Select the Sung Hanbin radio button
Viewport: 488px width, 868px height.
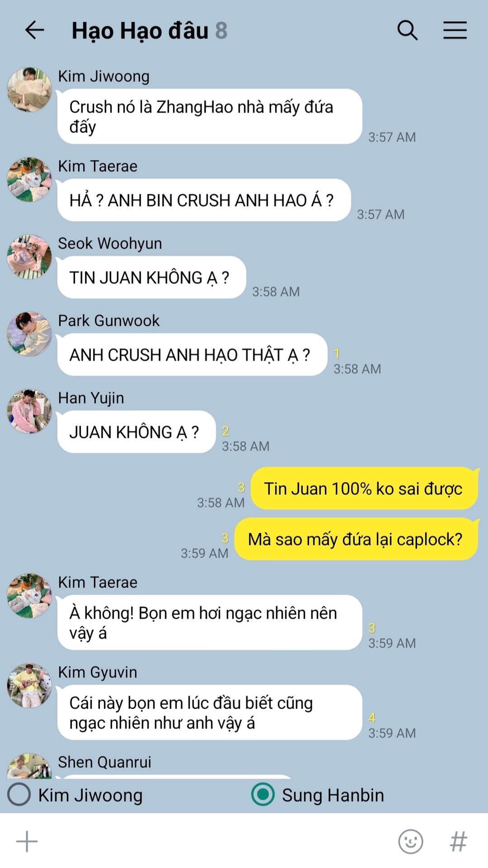pos(263,794)
